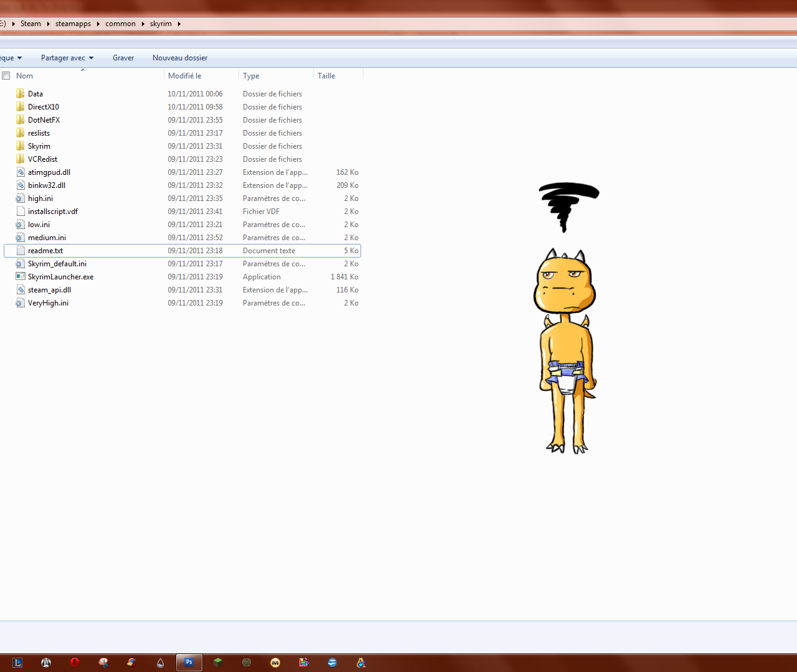Click the date 10/11/2011 09:58
The width and height of the screenshot is (797, 672).
(x=195, y=107)
